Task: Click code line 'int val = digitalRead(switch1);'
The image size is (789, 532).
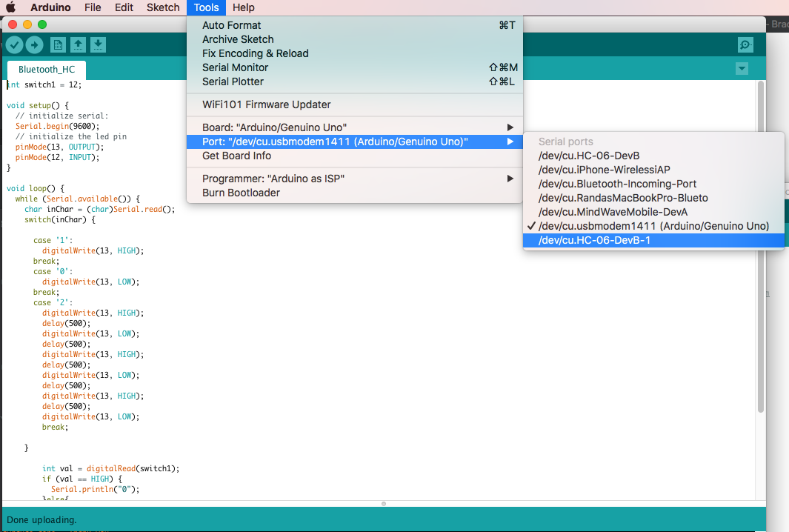Action: [x=110, y=468]
